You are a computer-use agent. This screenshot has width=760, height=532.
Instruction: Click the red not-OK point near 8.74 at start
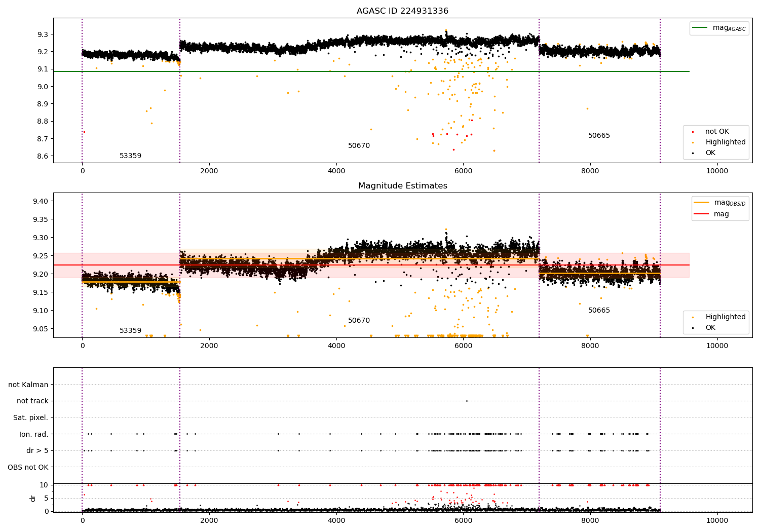[84, 132]
